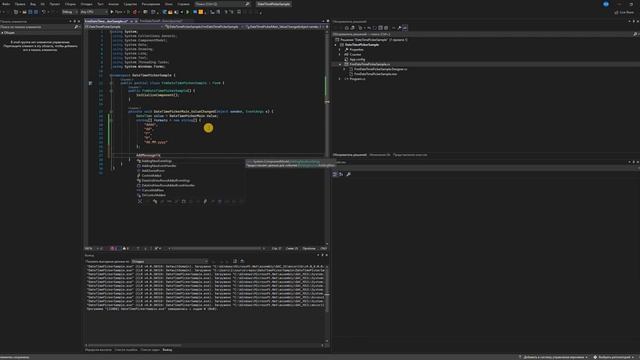Close the active FrmDateTimePickerSample.cs document tab
This screenshot has width=640, height=360.
[136, 21]
